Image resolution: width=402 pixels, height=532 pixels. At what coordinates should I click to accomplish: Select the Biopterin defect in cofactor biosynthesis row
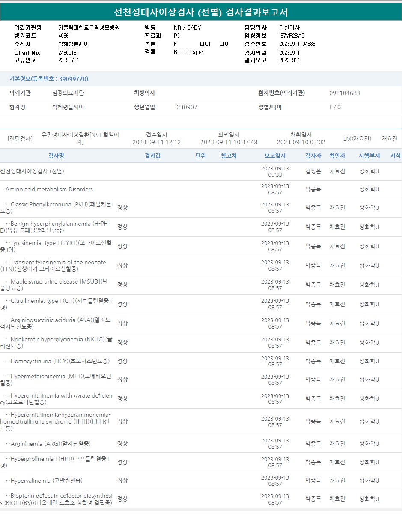(201, 499)
